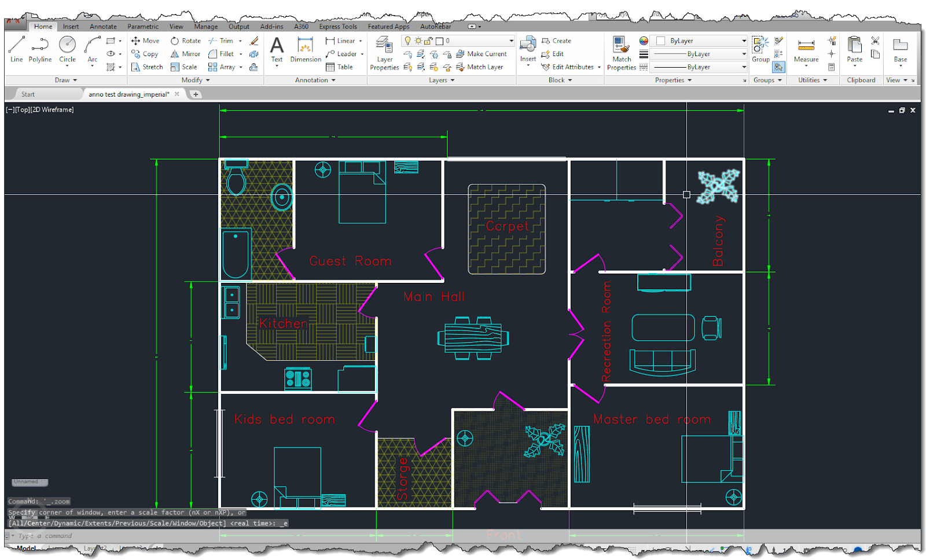Click the ByLayer white color swatch
Image resolution: width=926 pixels, height=560 pixels.
click(x=660, y=40)
